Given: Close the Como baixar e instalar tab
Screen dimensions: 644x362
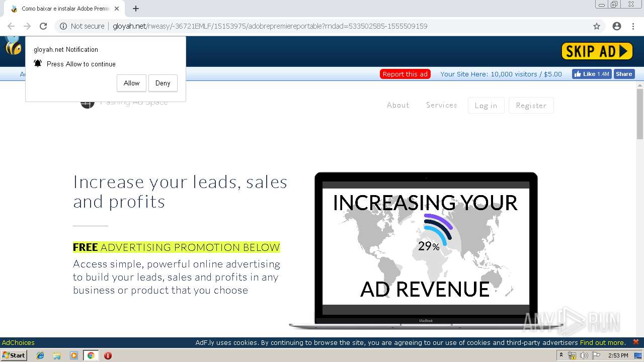Looking at the screenshot, I should pos(117,9).
